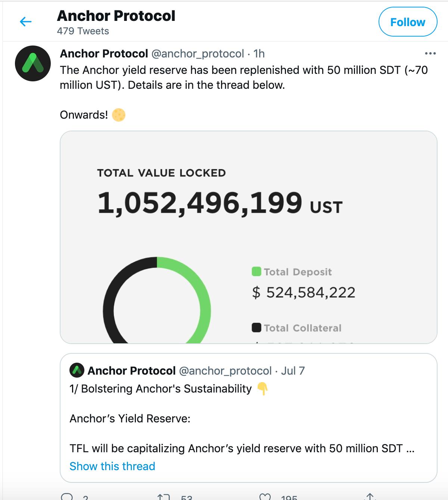This screenshot has height=500, width=448.
Task: Select the 479 Tweets header label
Action: pyautogui.click(x=83, y=31)
